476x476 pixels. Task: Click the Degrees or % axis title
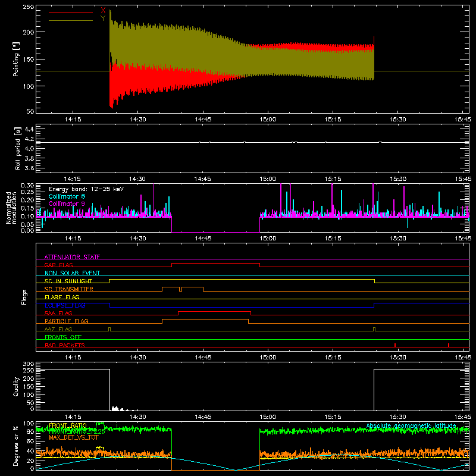pos(16,446)
